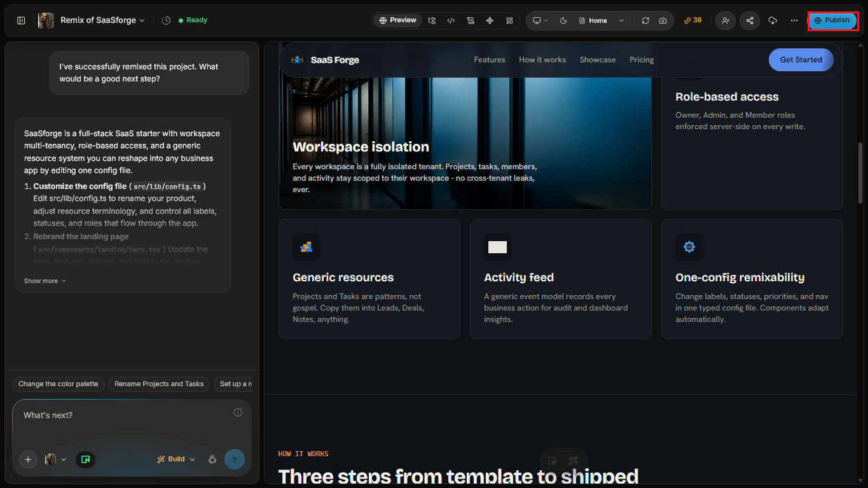Click the Publish button
Viewport: 868px width, 488px height.
832,20
